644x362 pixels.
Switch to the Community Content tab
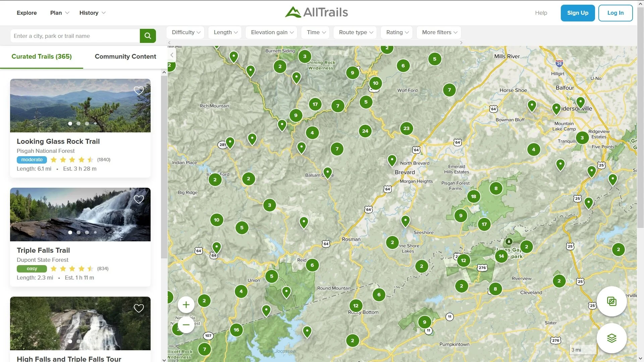[125, 57]
